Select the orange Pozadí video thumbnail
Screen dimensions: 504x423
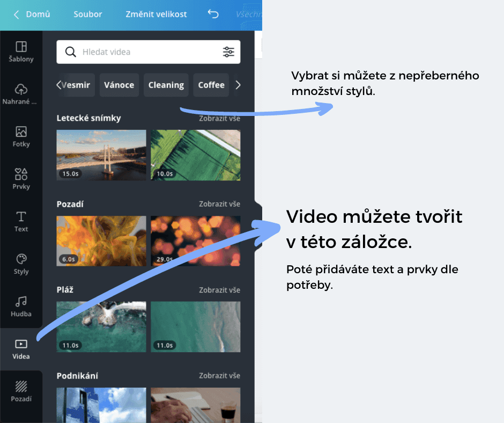[x=101, y=240]
